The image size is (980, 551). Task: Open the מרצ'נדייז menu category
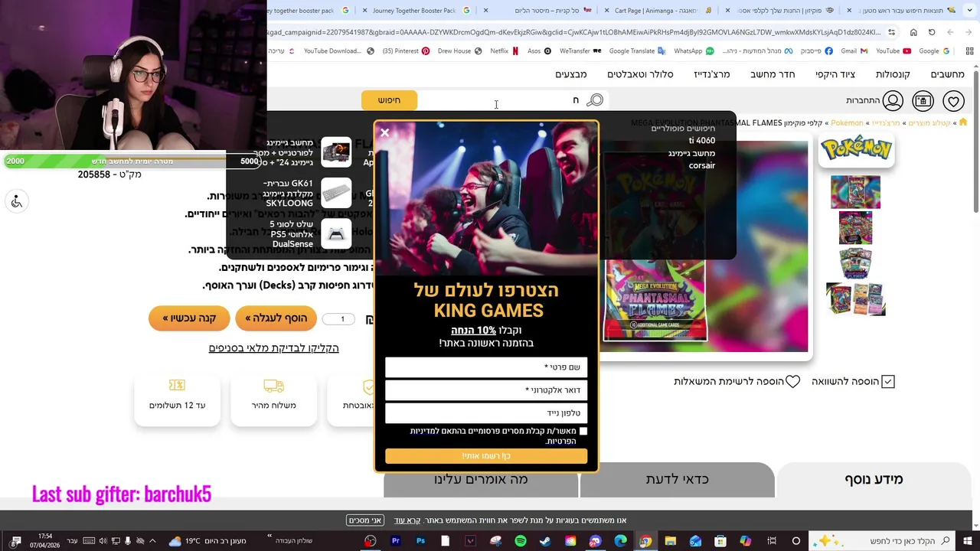pos(712,74)
